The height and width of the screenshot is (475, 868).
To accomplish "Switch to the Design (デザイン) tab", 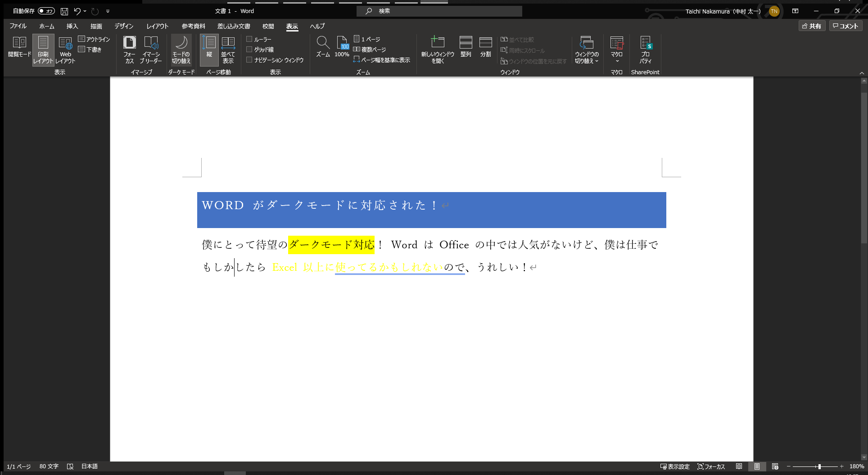I will (124, 26).
